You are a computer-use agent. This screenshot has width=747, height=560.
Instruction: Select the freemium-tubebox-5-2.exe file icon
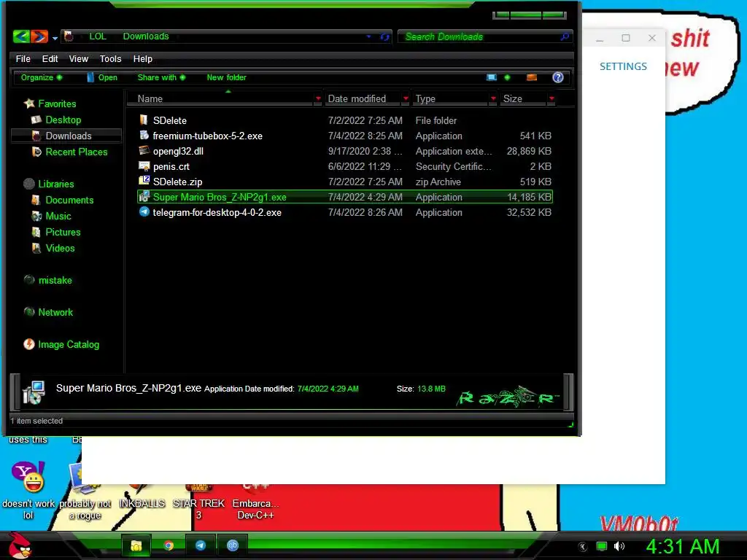click(x=144, y=135)
